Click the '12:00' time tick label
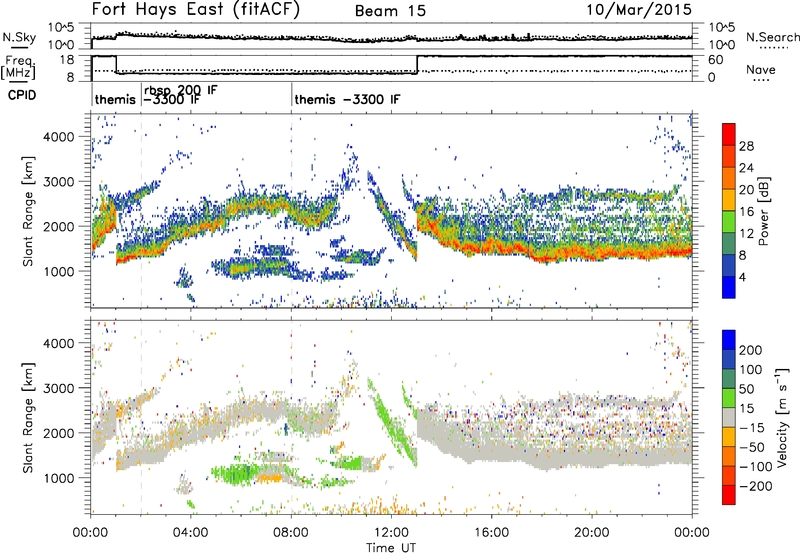Screen dimensions: 800x554 (x=391, y=533)
